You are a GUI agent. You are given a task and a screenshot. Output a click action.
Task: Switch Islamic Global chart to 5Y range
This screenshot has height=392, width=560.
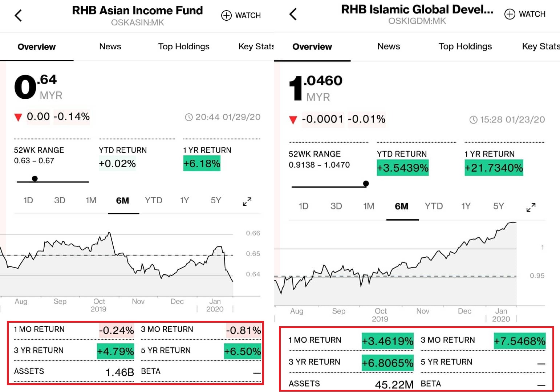[x=499, y=206]
